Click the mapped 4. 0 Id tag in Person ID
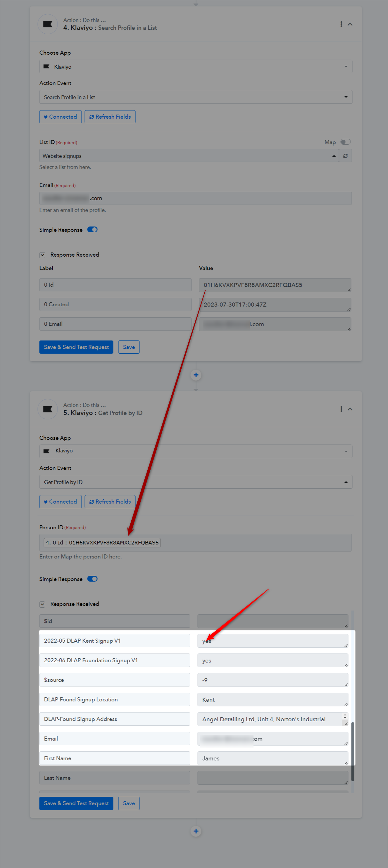The height and width of the screenshot is (868, 388). point(102,542)
